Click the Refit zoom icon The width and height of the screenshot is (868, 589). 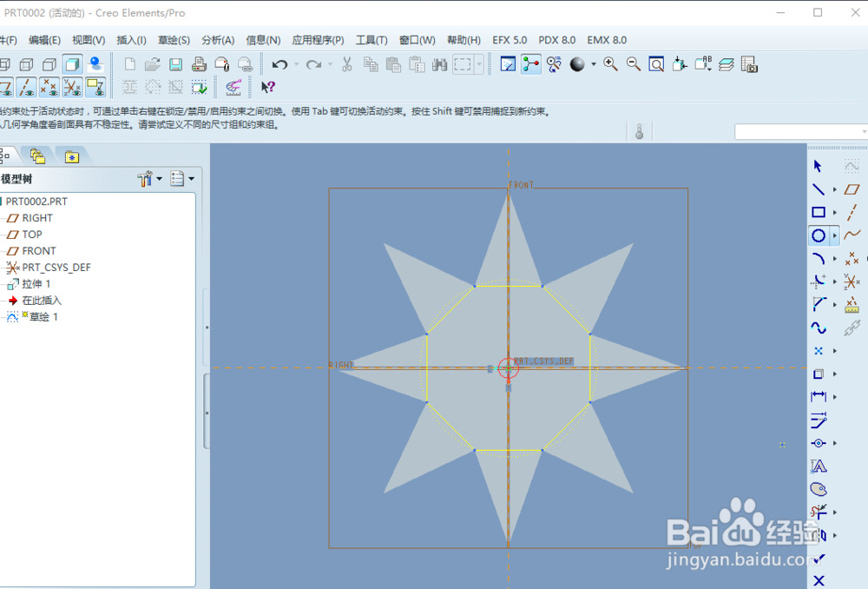click(x=656, y=65)
